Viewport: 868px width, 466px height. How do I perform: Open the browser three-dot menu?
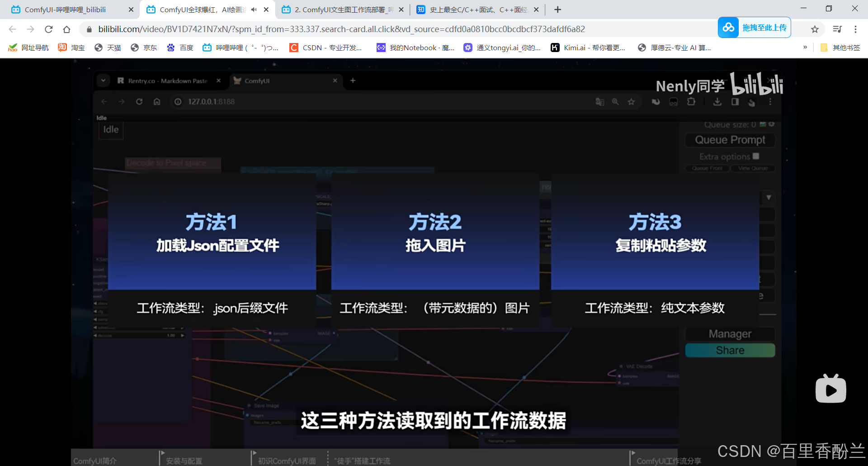tap(855, 29)
